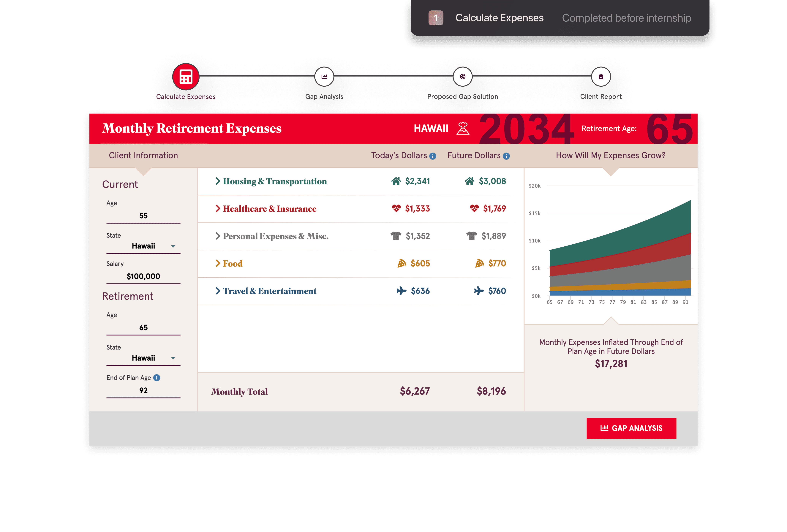Image resolution: width=787 pixels, height=532 pixels.
Task: Click airplane icon beside $636
Action: click(x=401, y=291)
